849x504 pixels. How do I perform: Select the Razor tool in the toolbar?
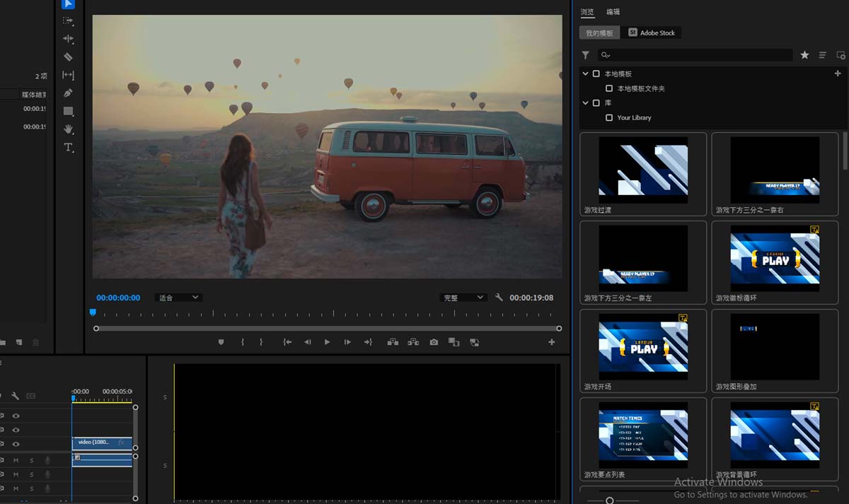pyautogui.click(x=68, y=57)
